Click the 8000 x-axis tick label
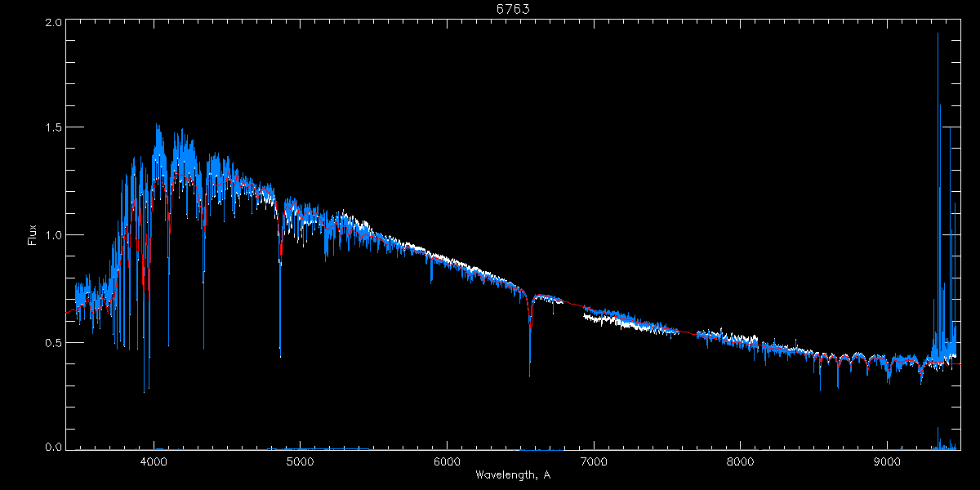 pos(741,461)
